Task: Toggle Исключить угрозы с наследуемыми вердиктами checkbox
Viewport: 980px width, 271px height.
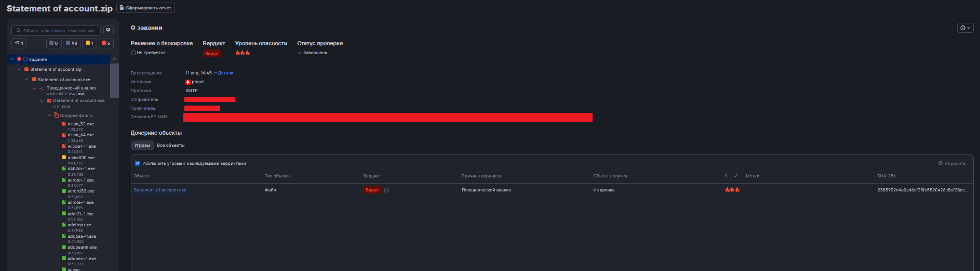Action: pyautogui.click(x=138, y=163)
